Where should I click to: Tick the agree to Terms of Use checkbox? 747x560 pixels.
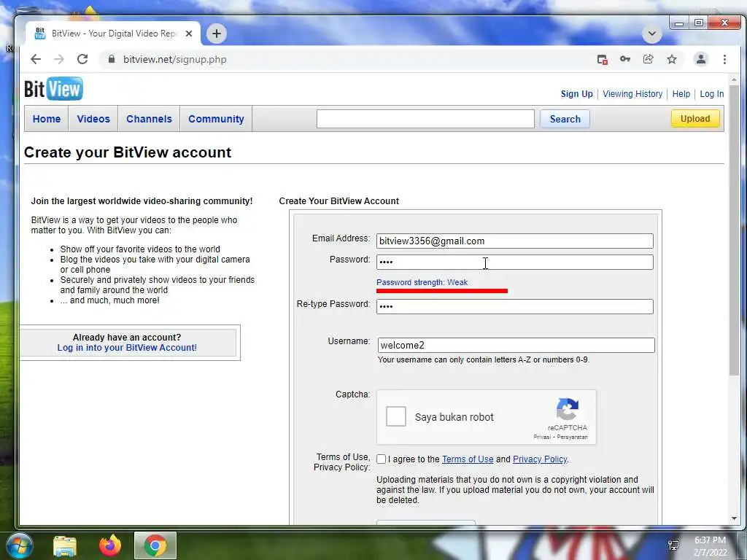click(x=381, y=459)
